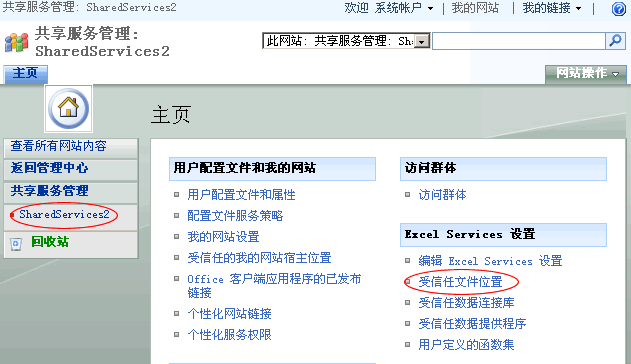Click breadcrumb 共享服务管理: SharedServices2
The height and width of the screenshot is (364, 631).
(89, 8)
